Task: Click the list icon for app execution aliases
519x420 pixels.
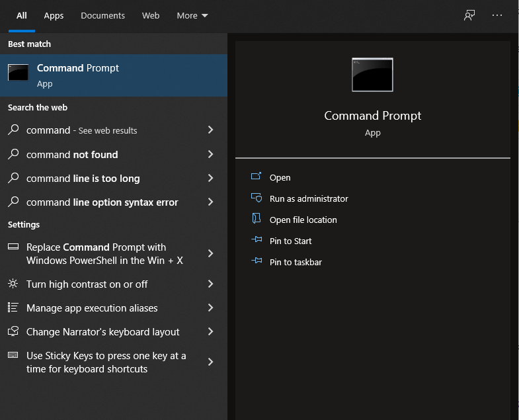Action: (13, 308)
